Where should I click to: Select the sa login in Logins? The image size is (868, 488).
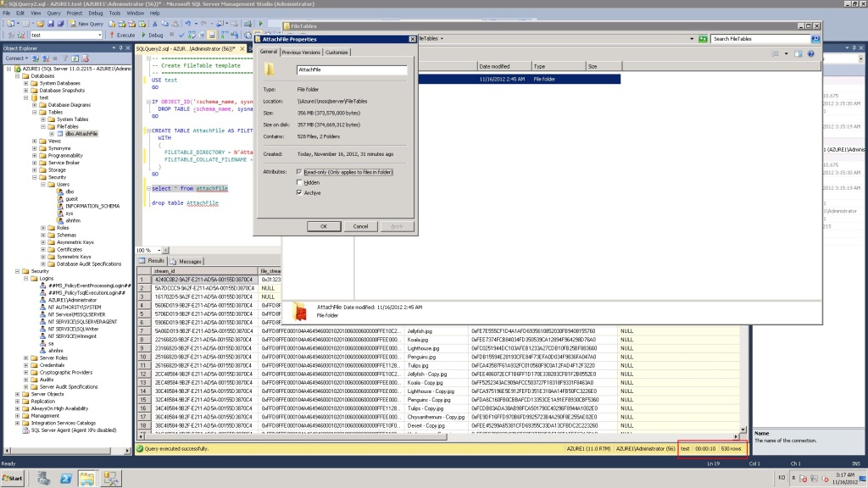51,344
